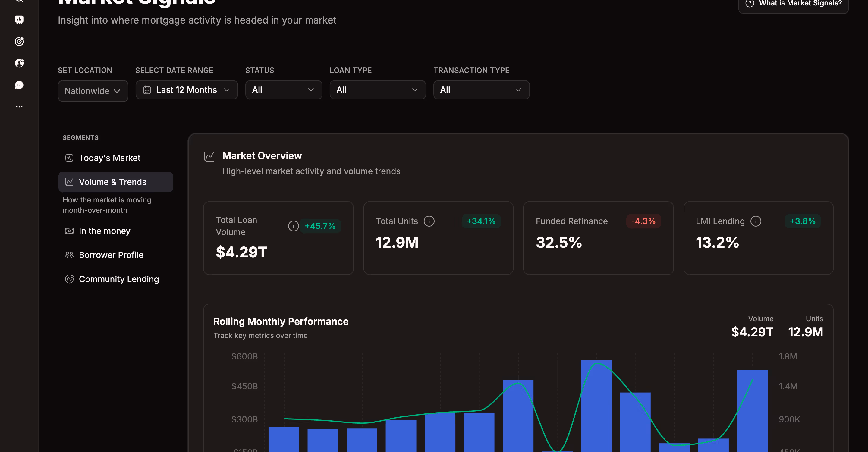
Task: Click the Borrower Profile people icon
Action: [x=69, y=255]
